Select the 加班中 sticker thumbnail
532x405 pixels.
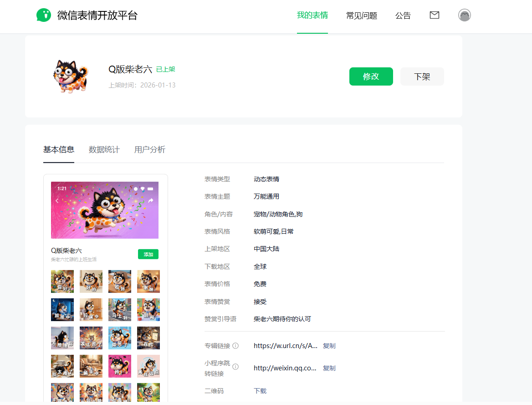[x=62, y=310]
